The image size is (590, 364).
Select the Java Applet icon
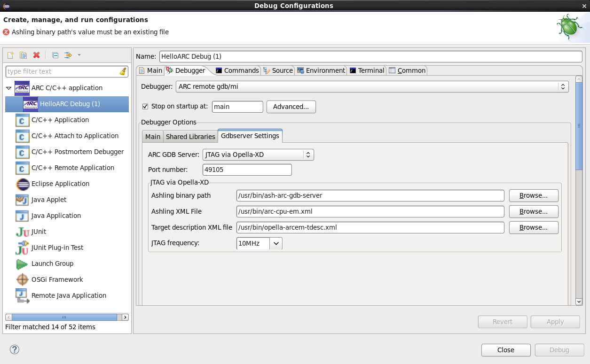pyautogui.click(x=22, y=200)
